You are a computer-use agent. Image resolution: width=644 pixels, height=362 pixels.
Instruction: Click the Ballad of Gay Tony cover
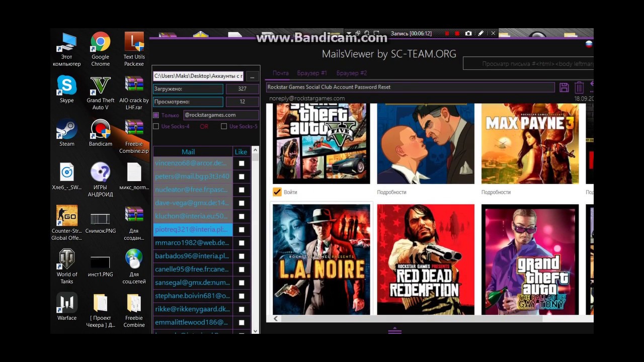click(x=530, y=259)
